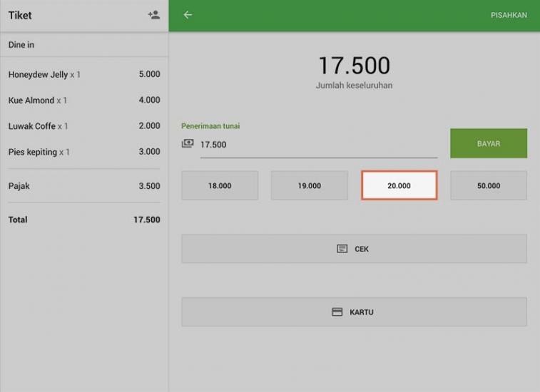
Task: Click the Pajak tax row
Action: pyautogui.click(x=84, y=186)
